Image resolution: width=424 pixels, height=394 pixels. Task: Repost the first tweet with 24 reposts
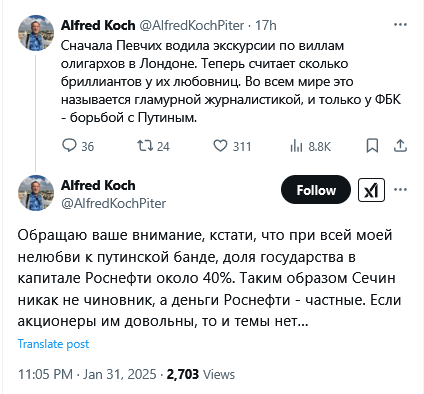[145, 146]
